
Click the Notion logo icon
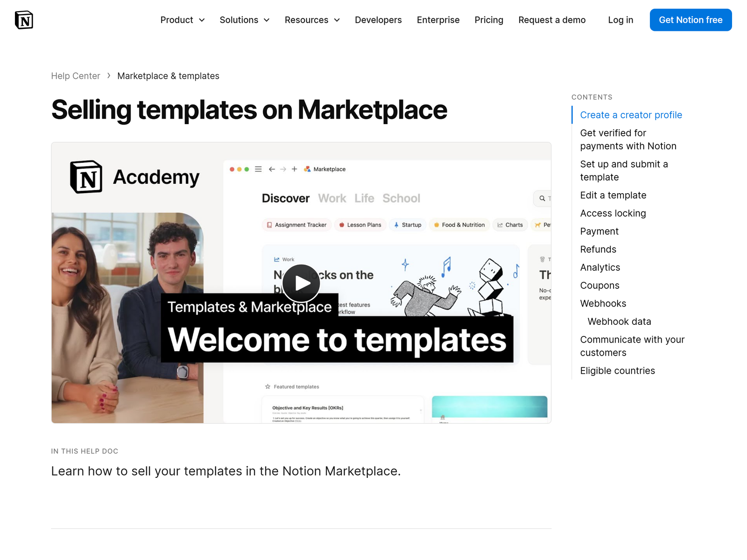pyautogui.click(x=24, y=20)
